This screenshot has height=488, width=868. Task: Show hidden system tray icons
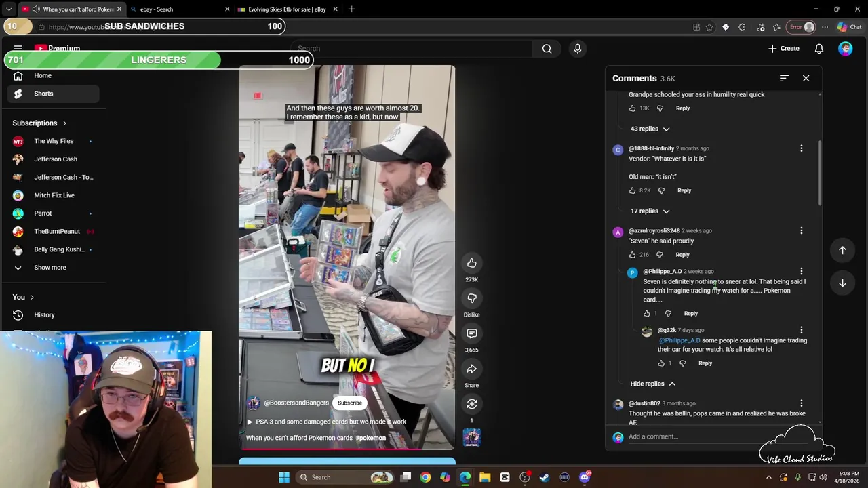(x=768, y=477)
